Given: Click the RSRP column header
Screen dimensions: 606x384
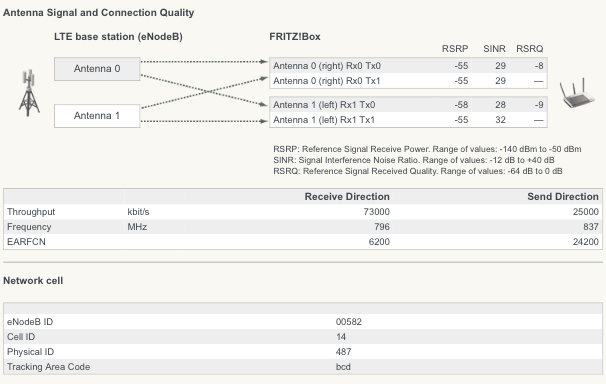Looking at the screenshot, I should 455,49.
